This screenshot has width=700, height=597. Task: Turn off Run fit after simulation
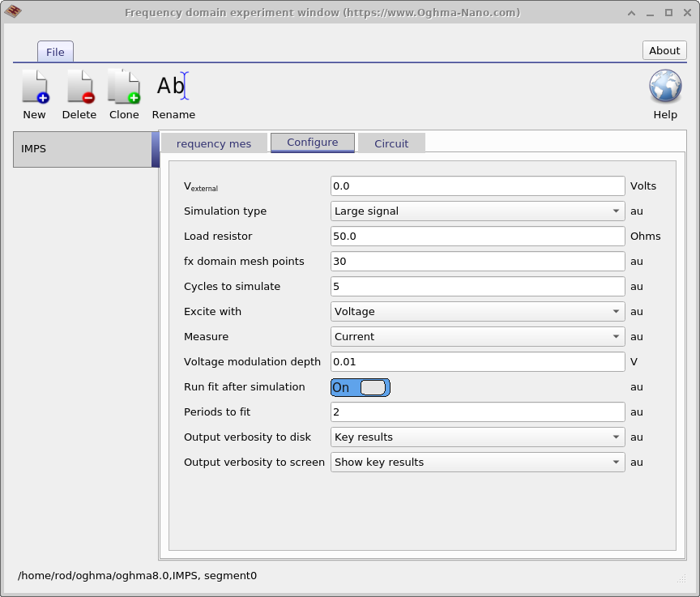pyautogui.click(x=360, y=387)
